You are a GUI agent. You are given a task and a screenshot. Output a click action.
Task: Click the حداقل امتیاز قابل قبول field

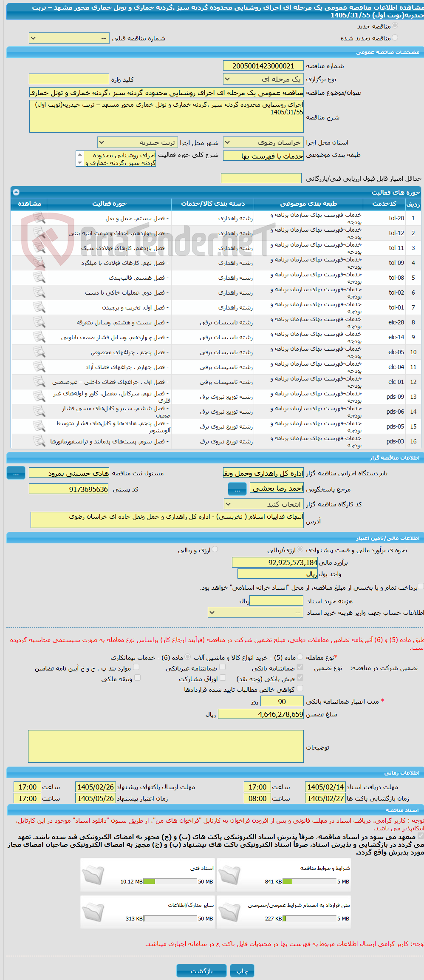point(261,178)
